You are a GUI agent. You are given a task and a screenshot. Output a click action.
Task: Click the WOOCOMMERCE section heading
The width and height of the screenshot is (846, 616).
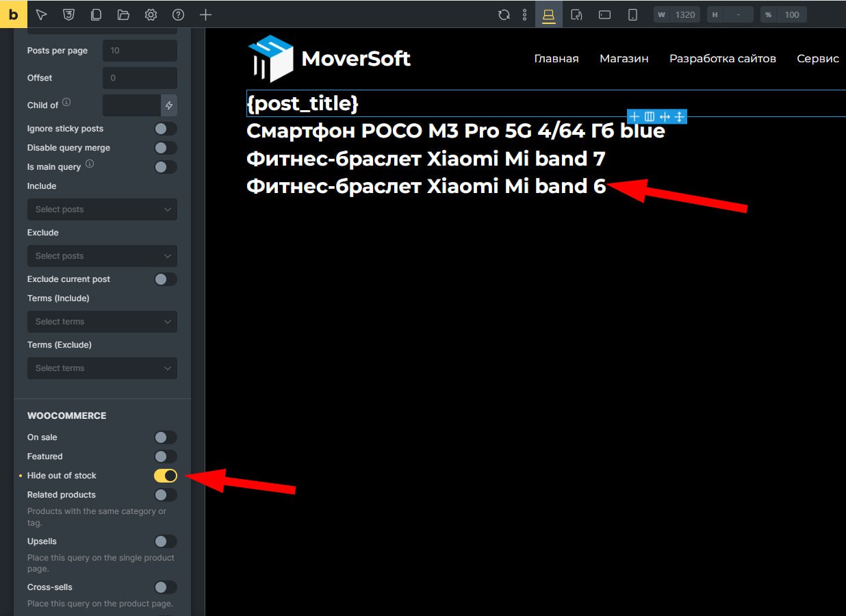pos(66,415)
